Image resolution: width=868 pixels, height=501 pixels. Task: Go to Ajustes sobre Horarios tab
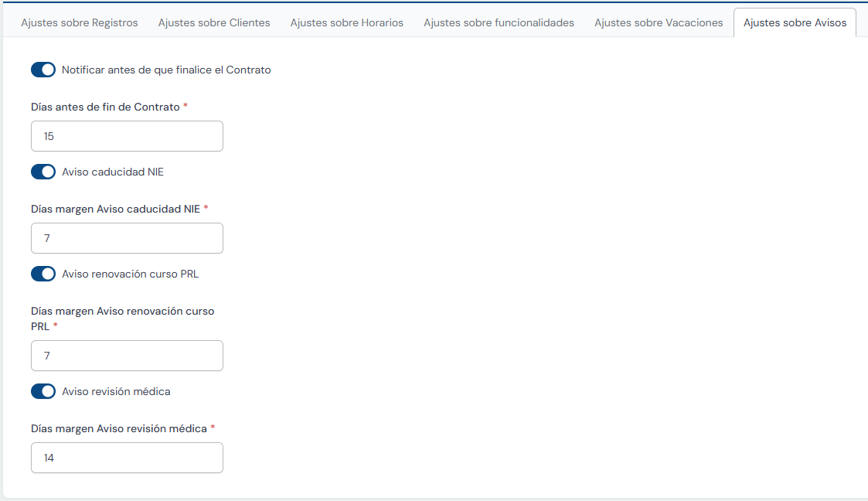pos(346,22)
